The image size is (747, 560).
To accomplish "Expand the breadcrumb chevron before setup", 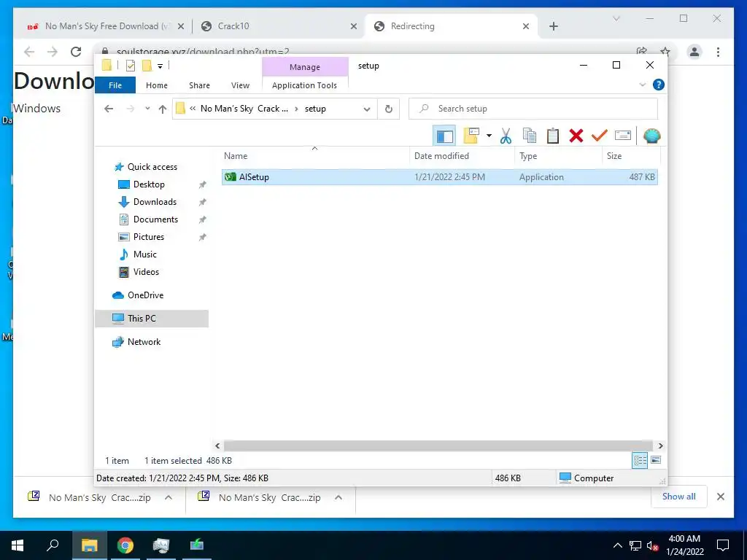I will [x=296, y=109].
